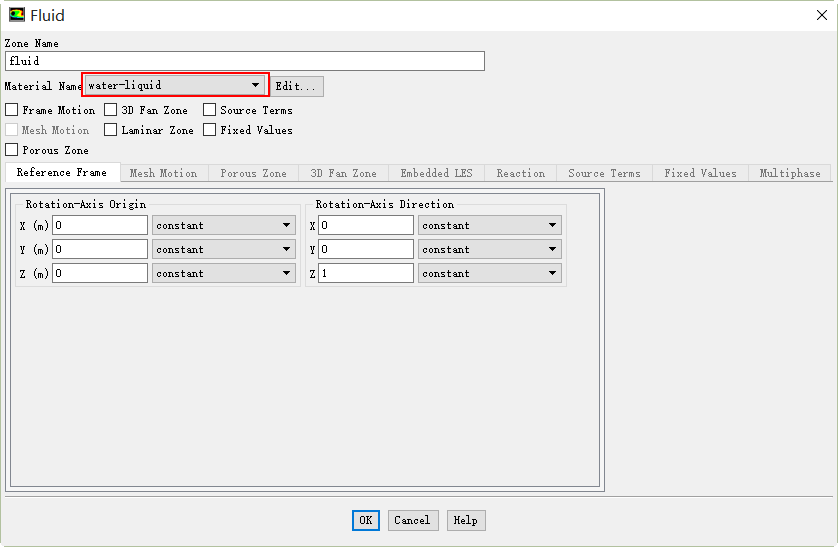838x547 pixels.
Task: Enable the Porous Zone checkbox
Action: pos(12,150)
